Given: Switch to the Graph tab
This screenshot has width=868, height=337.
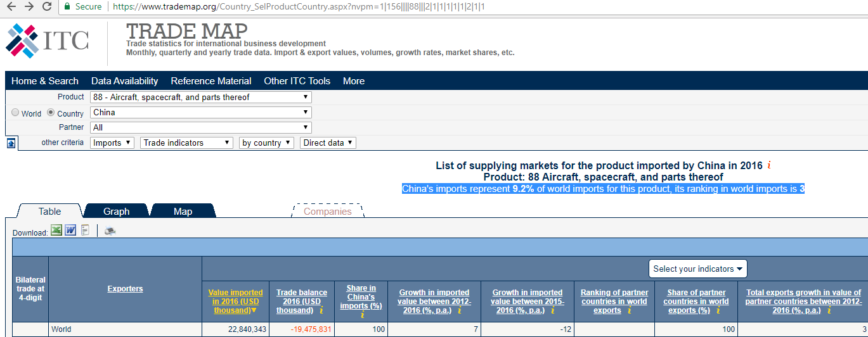Looking at the screenshot, I should pyautogui.click(x=116, y=211).
